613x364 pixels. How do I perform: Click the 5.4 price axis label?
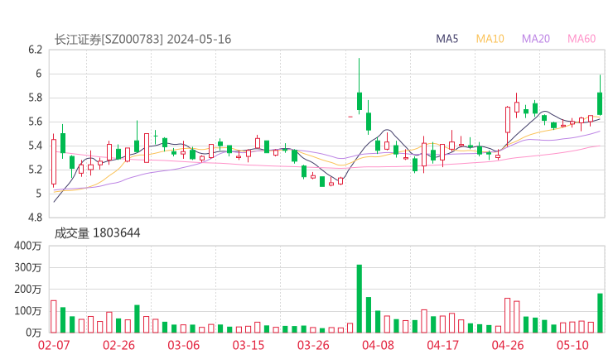[x=35, y=146]
